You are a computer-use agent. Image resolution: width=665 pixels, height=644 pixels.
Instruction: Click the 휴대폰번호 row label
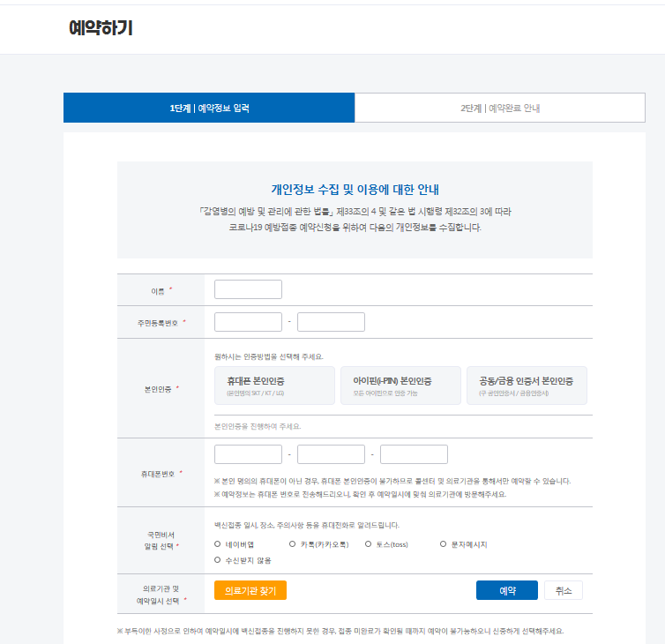(158, 474)
